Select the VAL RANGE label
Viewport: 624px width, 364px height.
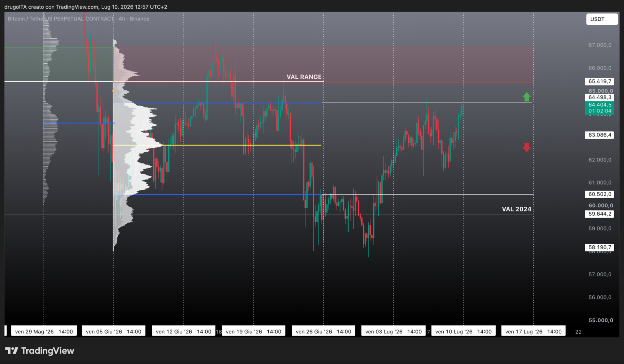[x=304, y=77]
